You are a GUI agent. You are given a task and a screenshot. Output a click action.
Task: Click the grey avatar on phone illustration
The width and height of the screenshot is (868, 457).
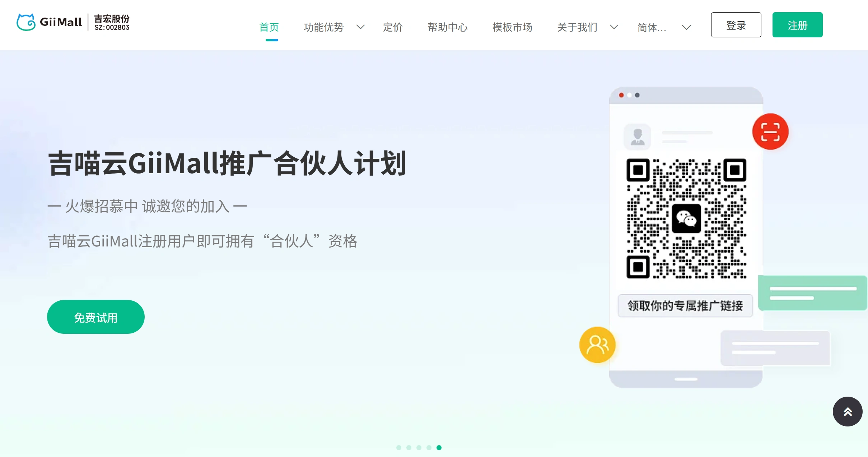point(638,137)
